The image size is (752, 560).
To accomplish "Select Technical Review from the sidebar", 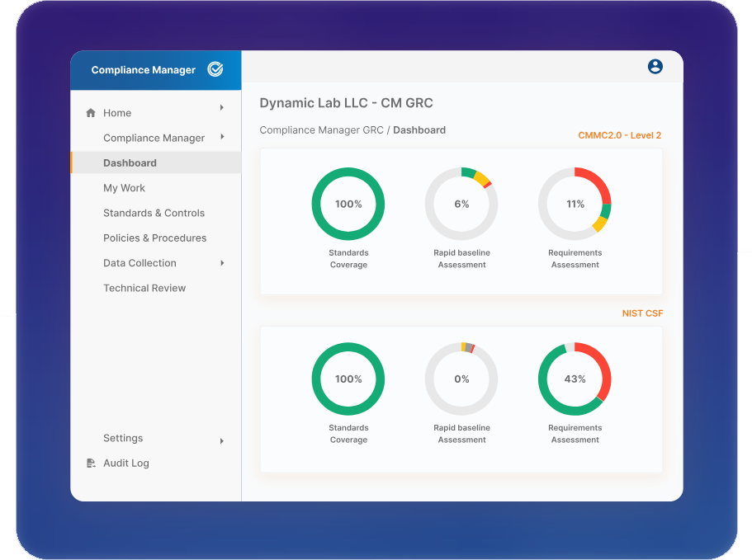I will pos(144,288).
